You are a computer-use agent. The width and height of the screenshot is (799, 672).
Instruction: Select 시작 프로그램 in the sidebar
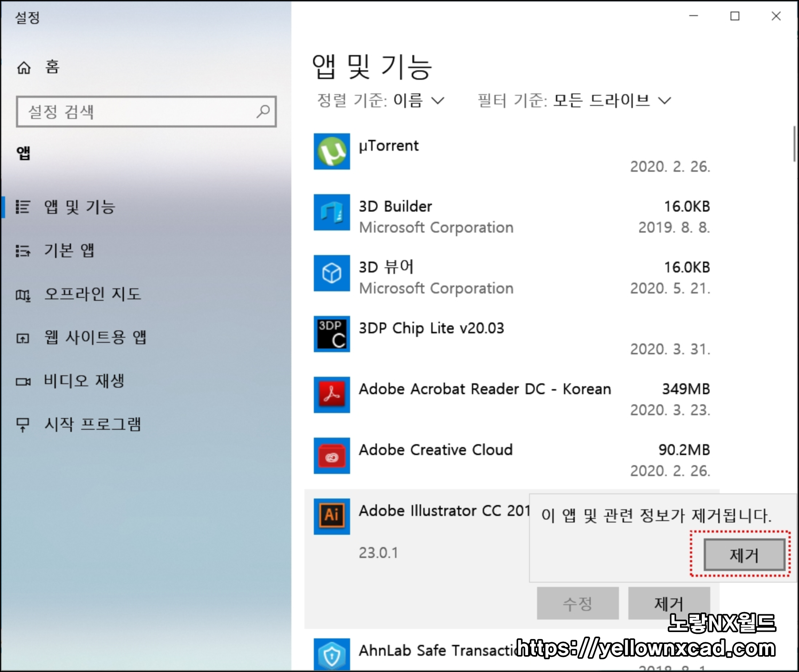point(92,424)
